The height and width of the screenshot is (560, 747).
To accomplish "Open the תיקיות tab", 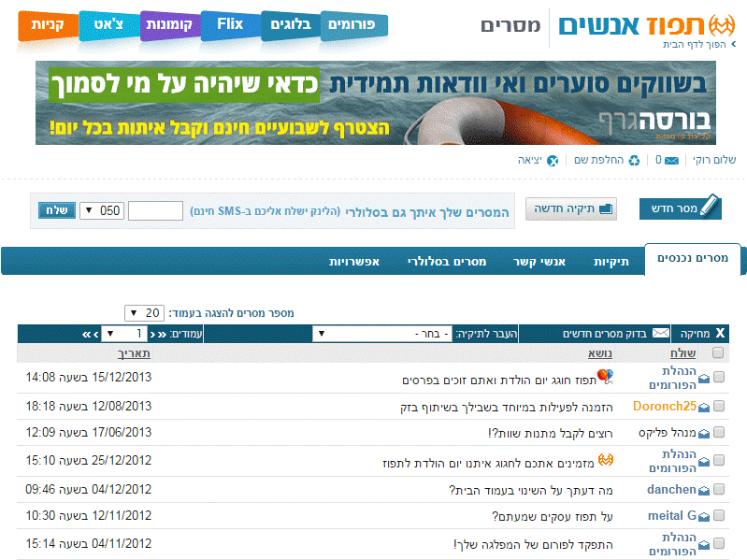I will [611, 262].
